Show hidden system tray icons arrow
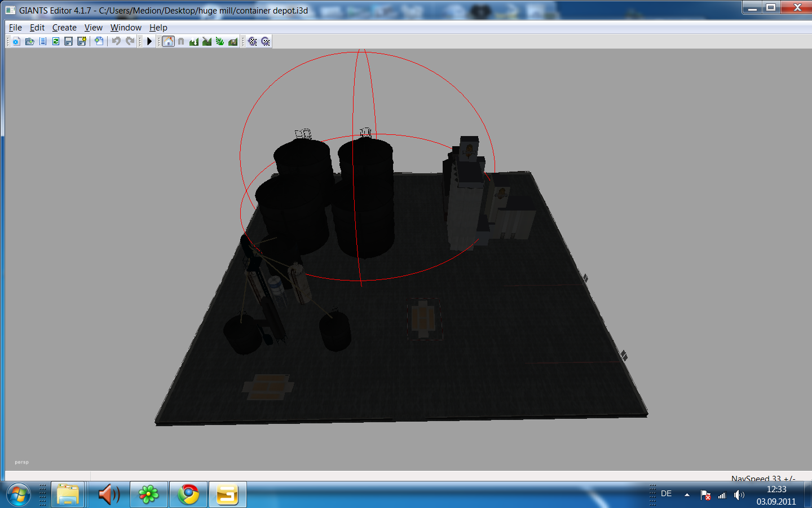812x508 pixels. 687,494
